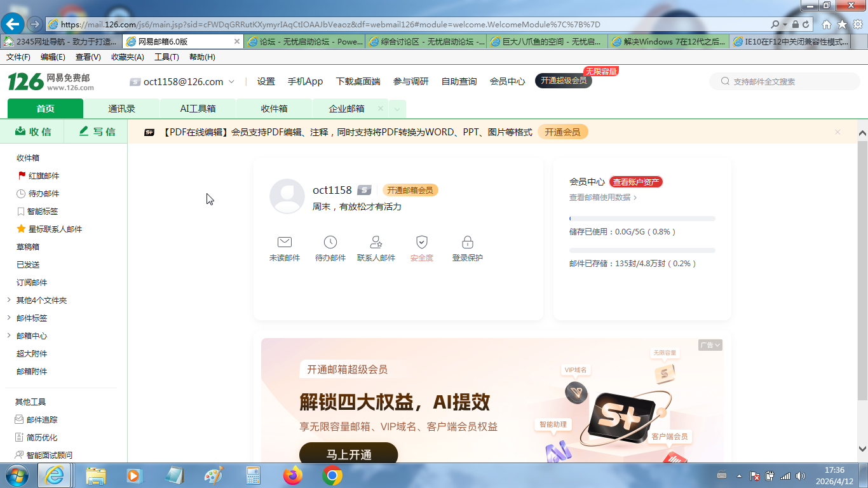Switch to the AI toolbox (AI工具箱) tab

[x=198, y=109]
